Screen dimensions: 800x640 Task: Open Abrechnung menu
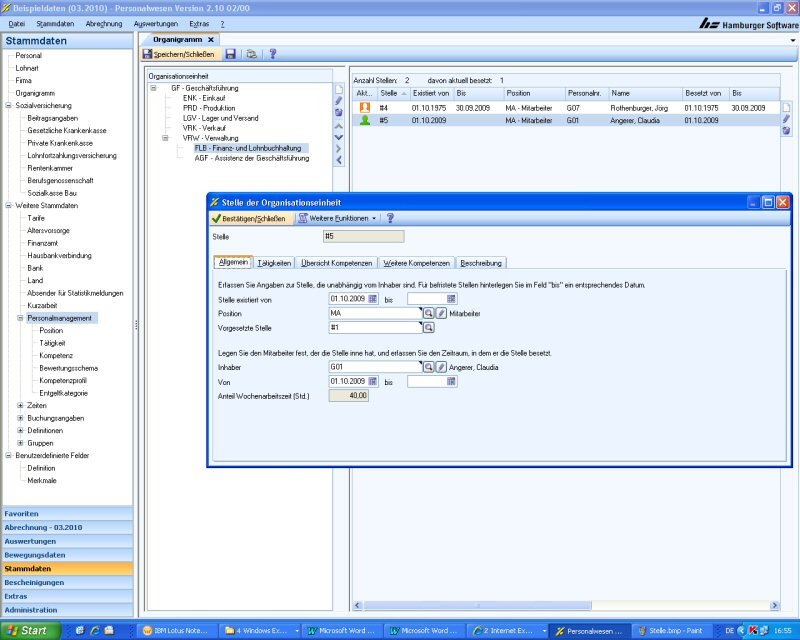click(x=104, y=23)
